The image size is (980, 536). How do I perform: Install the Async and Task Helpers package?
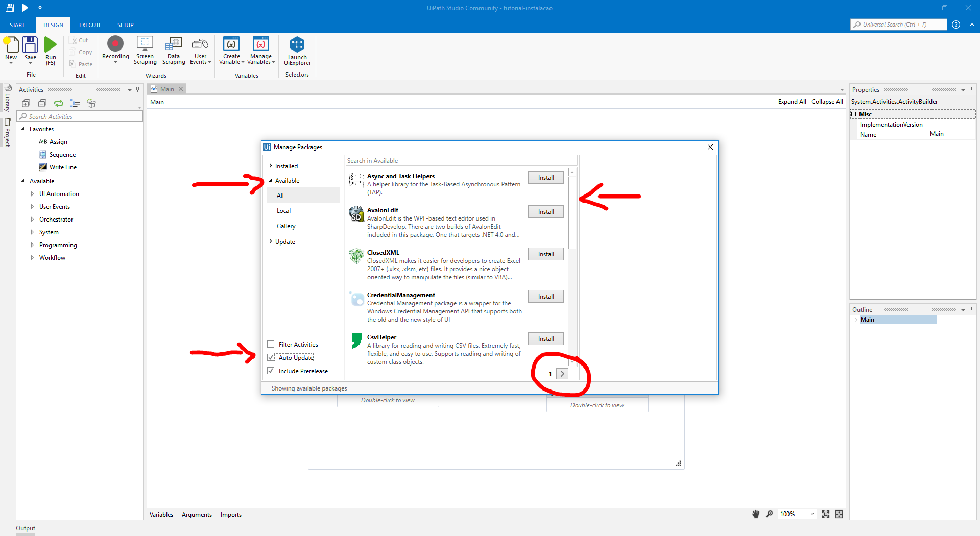[x=546, y=178]
